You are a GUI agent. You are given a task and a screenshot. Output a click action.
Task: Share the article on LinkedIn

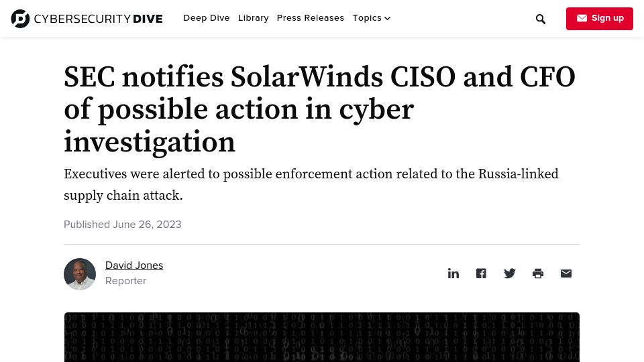click(453, 274)
